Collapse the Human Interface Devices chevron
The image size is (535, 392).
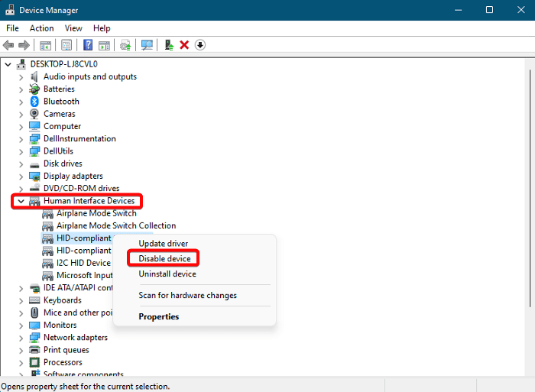tap(21, 201)
